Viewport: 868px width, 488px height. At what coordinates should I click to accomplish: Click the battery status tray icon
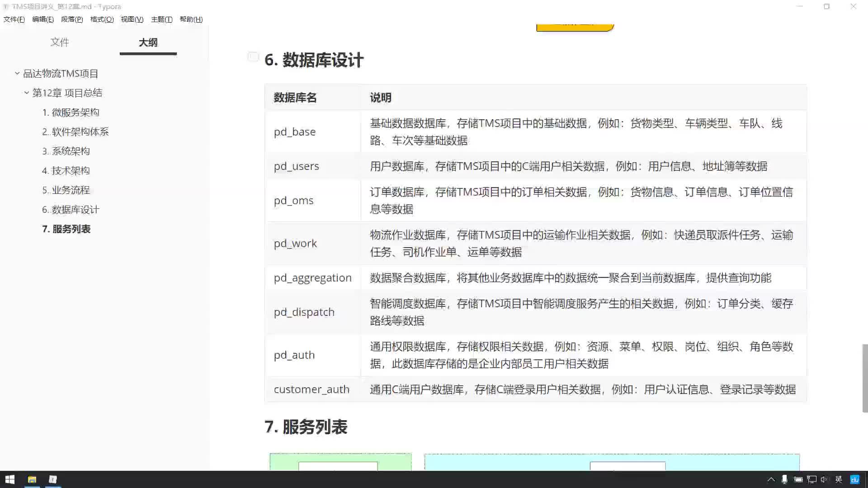(x=798, y=479)
